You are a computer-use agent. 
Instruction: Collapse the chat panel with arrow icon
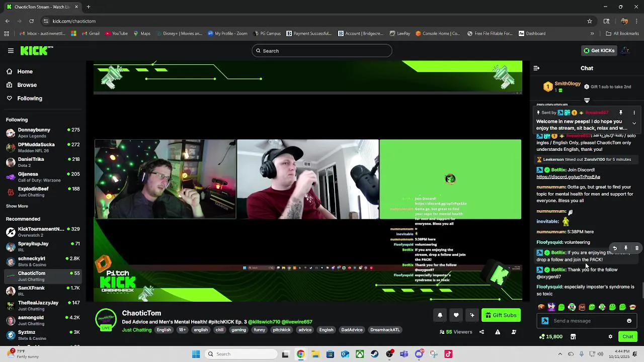536,68
